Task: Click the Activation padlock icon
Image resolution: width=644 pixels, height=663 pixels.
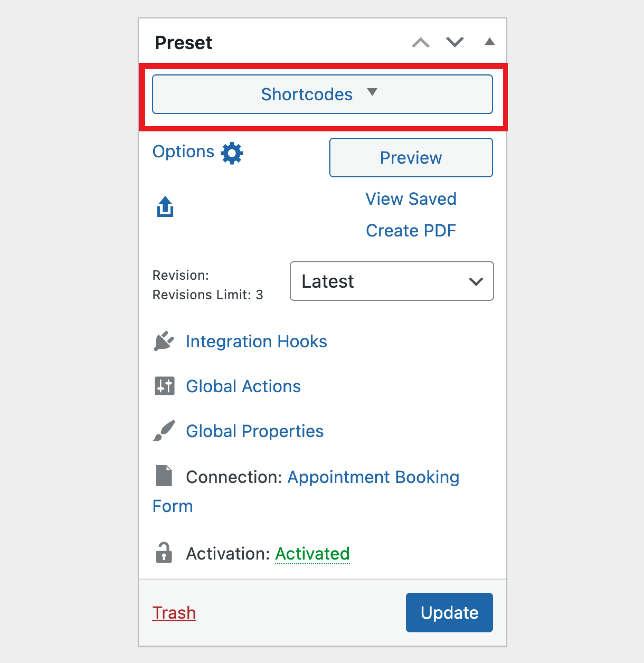Action: pyautogui.click(x=164, y=553)
